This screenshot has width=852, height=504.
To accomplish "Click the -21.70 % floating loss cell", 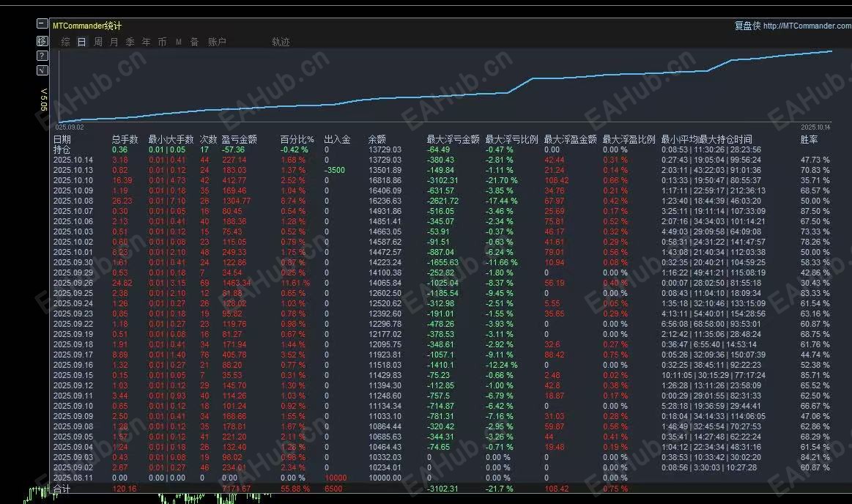I will 502,180.
